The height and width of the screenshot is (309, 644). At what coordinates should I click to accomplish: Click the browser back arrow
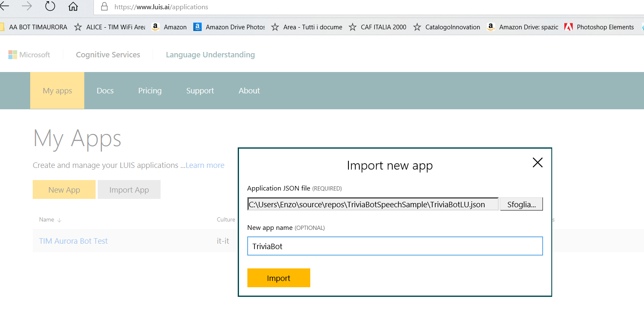pyautogui.click(x=4, y=6)
